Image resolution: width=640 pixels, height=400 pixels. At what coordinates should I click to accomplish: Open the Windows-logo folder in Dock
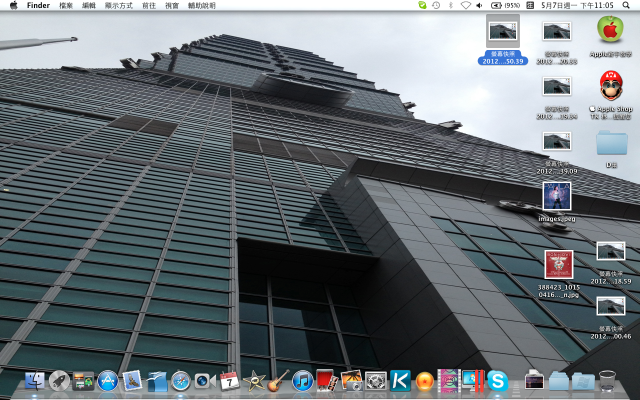[x=583, y=381]
